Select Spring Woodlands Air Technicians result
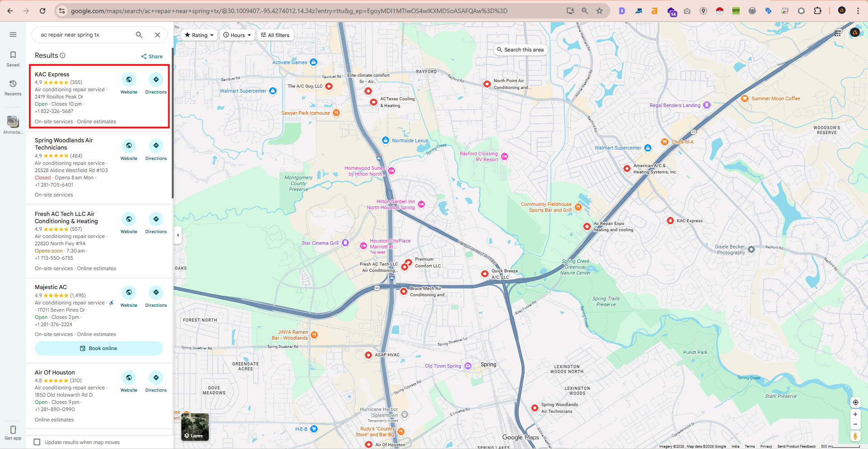The width and height of the screenshot is (868, 449). (x=64, y=144)
